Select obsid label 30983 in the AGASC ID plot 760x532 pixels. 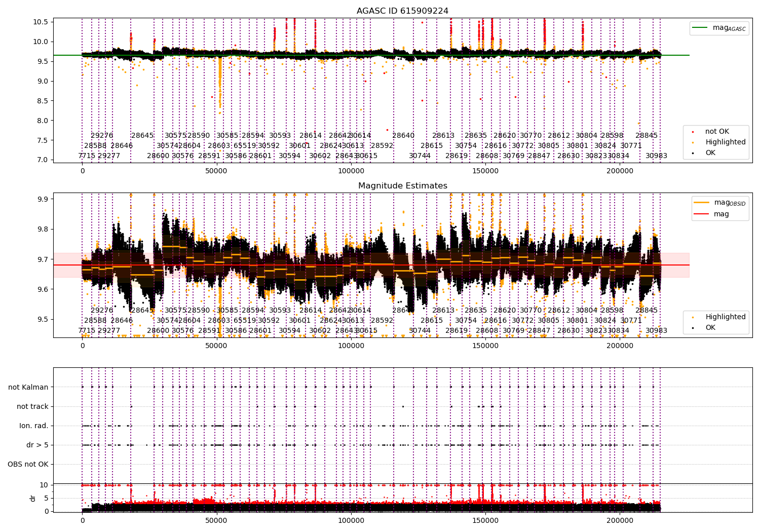pyautogui.click(x=656, y=156)
